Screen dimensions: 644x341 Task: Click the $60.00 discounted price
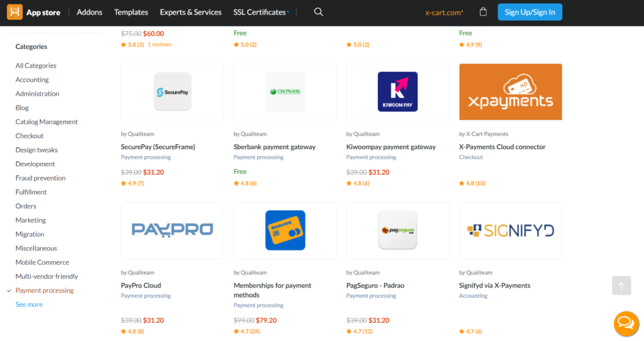153,34
